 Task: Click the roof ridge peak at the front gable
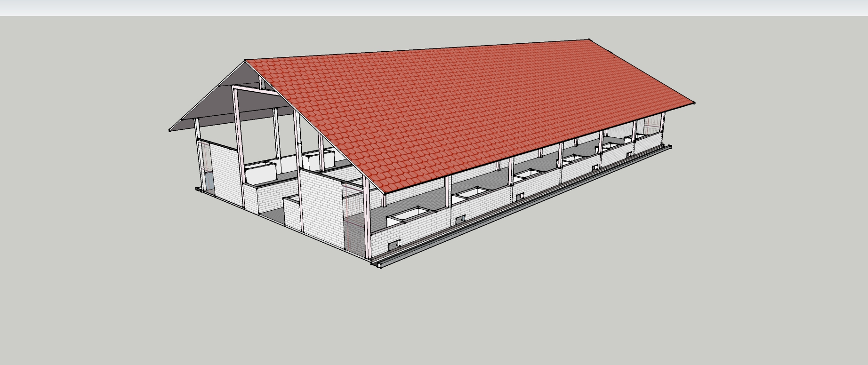[246, 61]
